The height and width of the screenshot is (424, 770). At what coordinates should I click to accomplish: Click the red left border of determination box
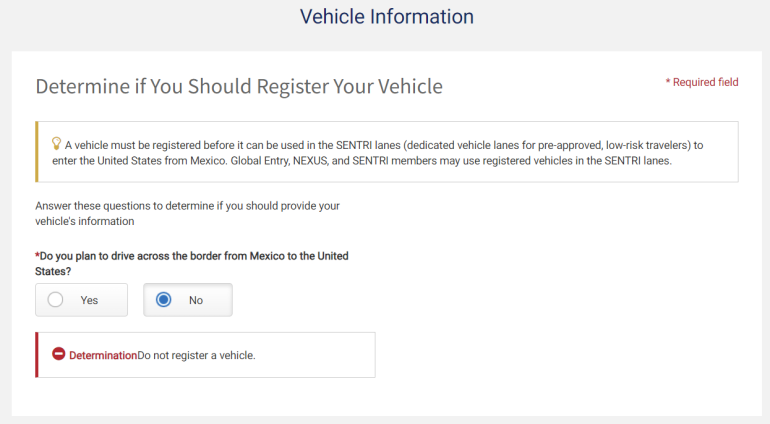37,355
